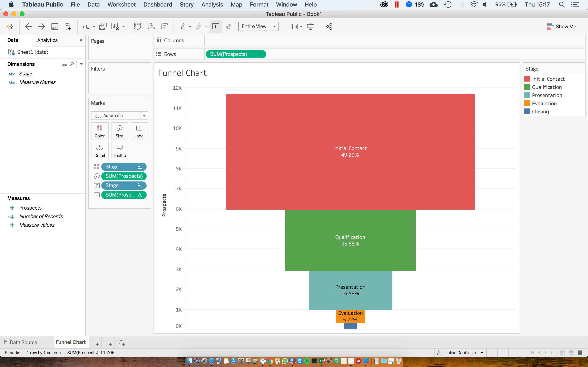
Task: Open the Entire View fit dropdown
Action: coord(275,27)
